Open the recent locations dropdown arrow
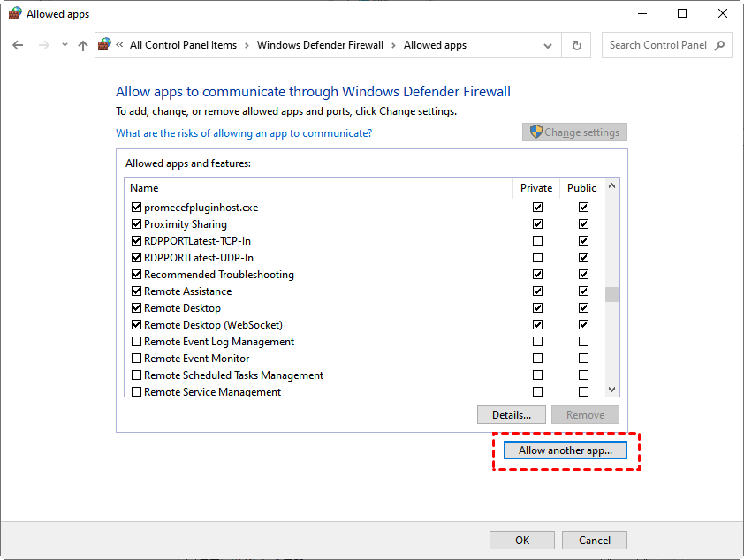The height and width of the screenshot is (560, 744). [x=65, y=45]
